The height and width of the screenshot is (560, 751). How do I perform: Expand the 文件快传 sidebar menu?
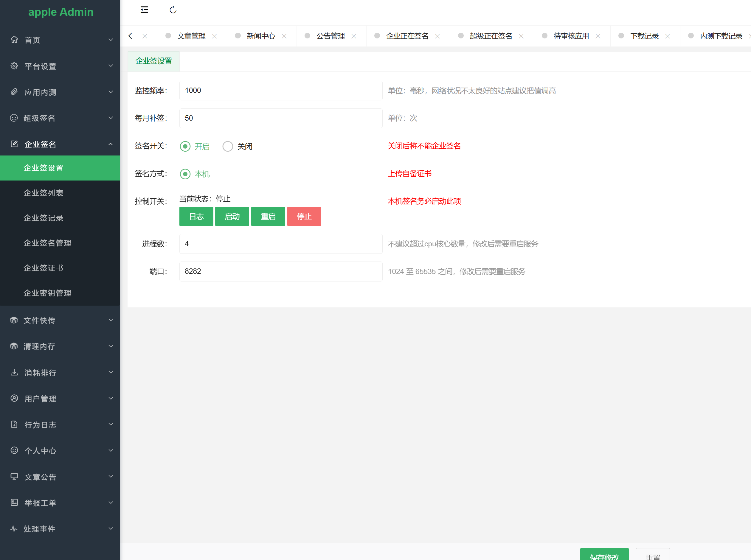[x=111, y=320]
